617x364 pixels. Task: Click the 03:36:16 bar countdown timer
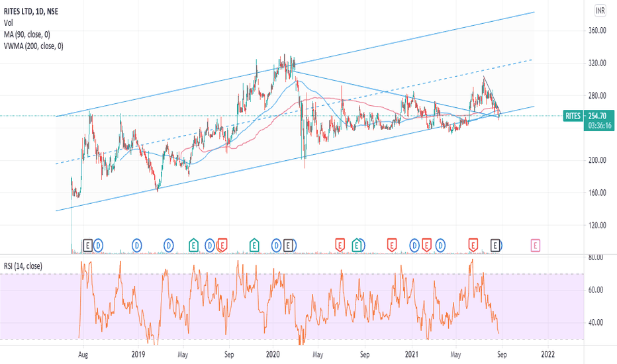pos(600,126)
